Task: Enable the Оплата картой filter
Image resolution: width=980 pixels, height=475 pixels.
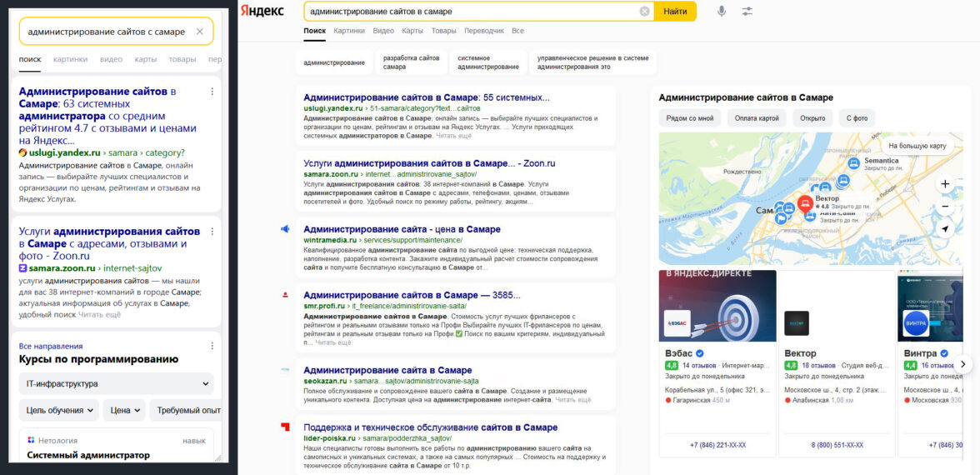Action: click(757, 118)
